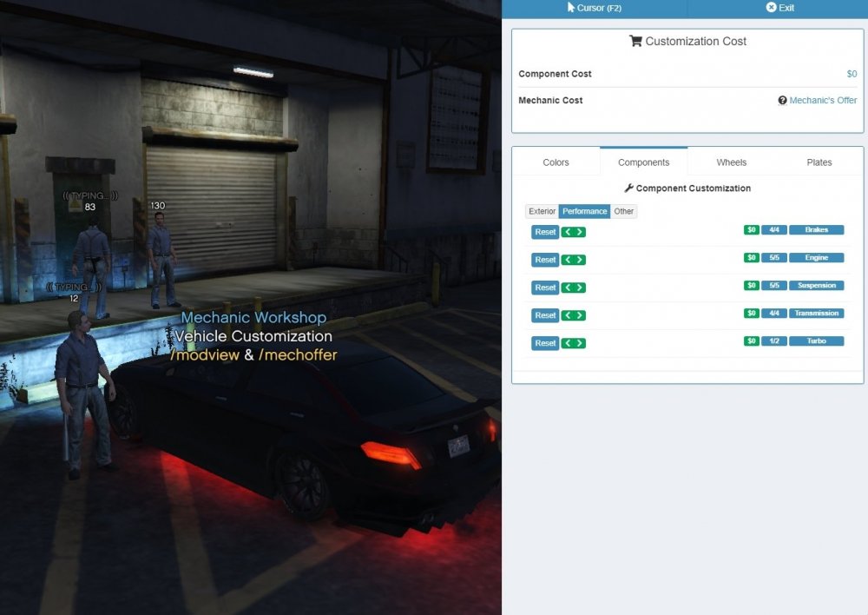Select next Engine option arrow
Viewport: 868px width, 615px height.
coord(580,260)
